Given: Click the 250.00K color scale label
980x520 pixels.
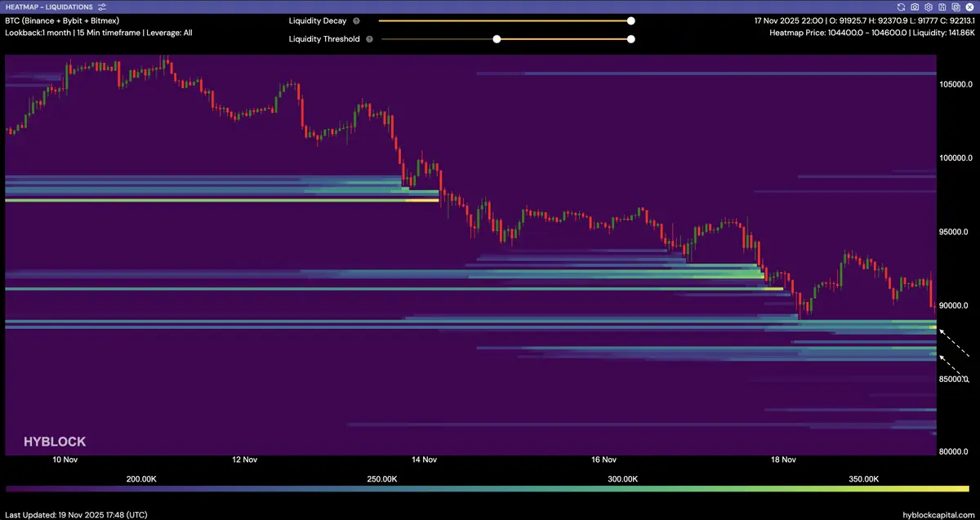Looking at the screenshot, I should click(382, 479).
